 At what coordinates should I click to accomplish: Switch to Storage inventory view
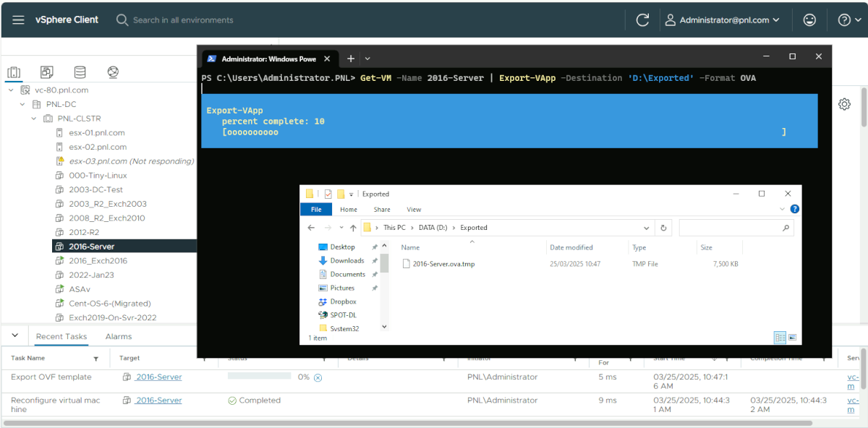[x=80, y=72]
